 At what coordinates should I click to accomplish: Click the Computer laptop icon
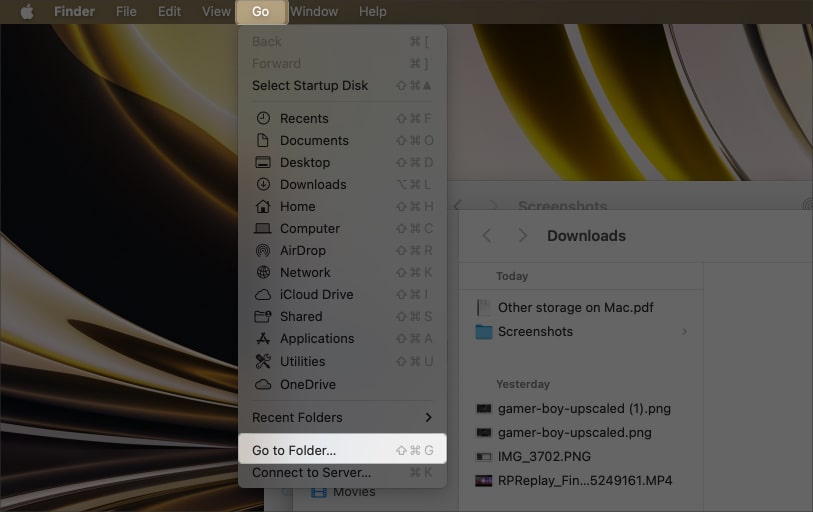263,228
